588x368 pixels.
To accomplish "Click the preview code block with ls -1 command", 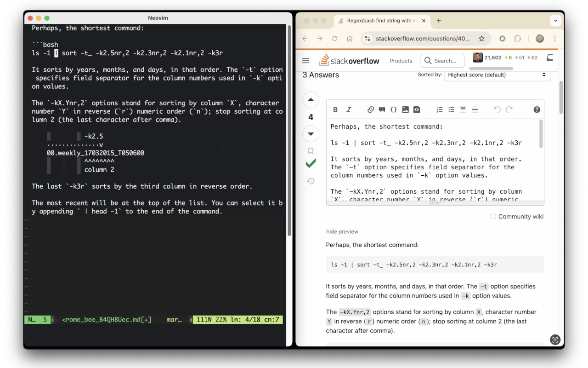I will pyautogui.click(x=435, y=264).
